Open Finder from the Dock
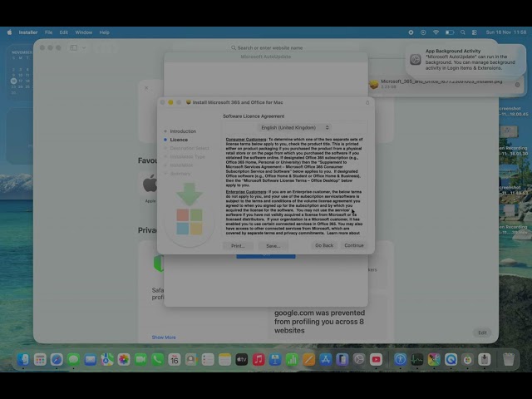This screenshot has height=399, width=532. pyautogui.click(x=23, y=360)
